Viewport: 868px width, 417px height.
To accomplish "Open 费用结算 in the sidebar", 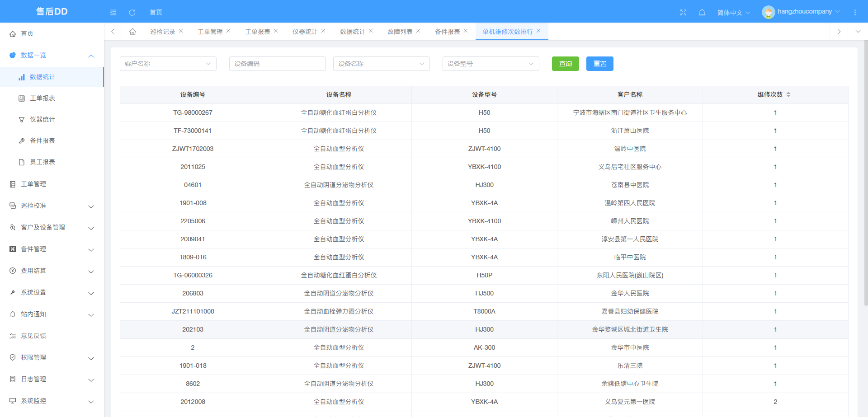I will coord(33,271).
